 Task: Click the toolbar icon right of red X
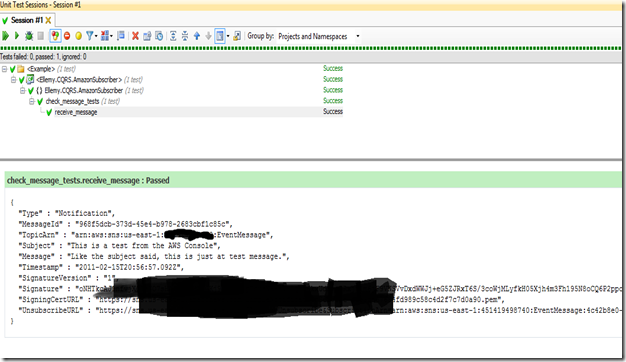pyautogui.click(x=147, y=36)
